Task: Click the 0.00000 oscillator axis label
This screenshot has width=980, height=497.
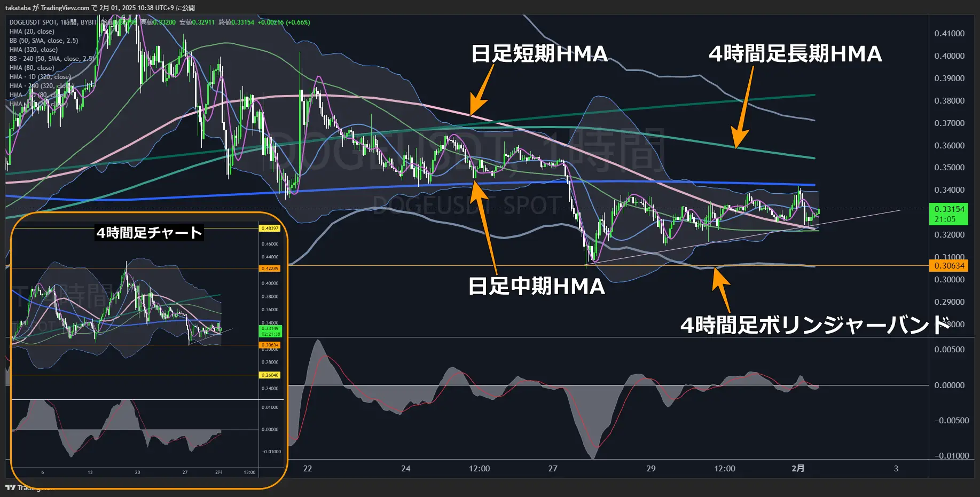Action: [x=950, y=385]
